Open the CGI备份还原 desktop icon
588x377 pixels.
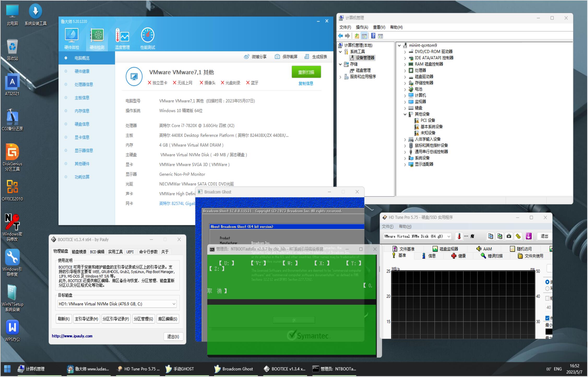coord(12,120)
